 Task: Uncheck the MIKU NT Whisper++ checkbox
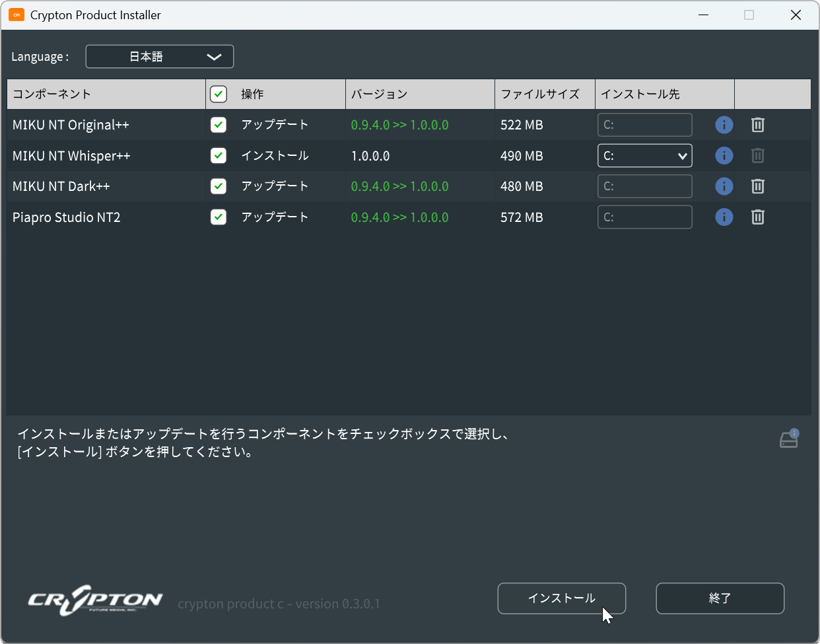coord(219,156)
